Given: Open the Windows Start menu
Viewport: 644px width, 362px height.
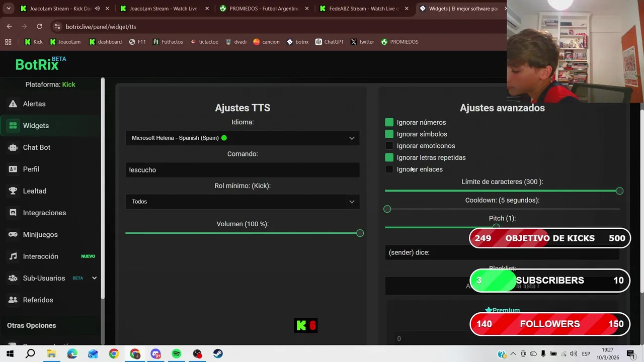Looking at the screenshot, I should (x=10, y=354).
